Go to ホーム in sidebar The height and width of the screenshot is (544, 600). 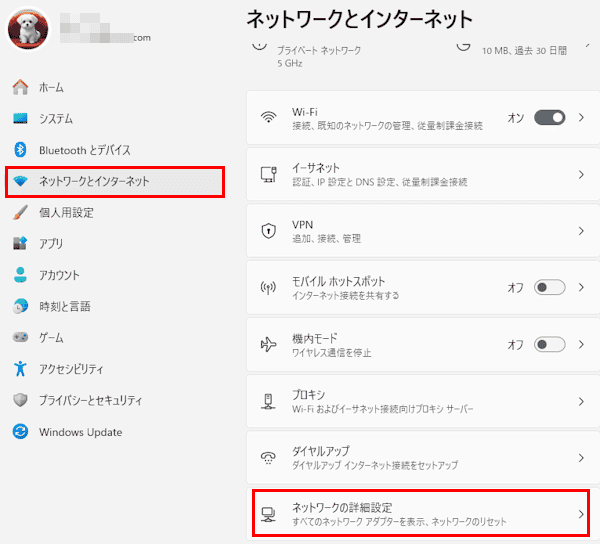pyautogui.click(x=51, y=88)
